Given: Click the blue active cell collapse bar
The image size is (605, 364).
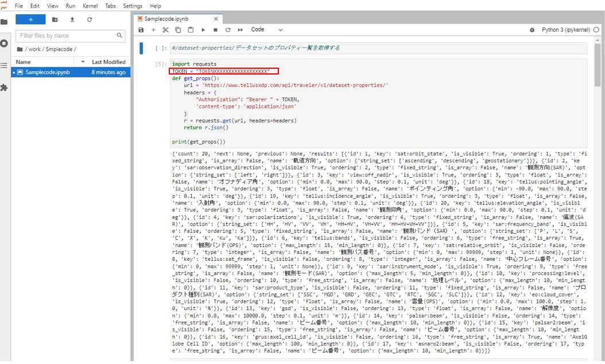Looking at the screenshot, I should pyautogui.click(x=141, y=48).
